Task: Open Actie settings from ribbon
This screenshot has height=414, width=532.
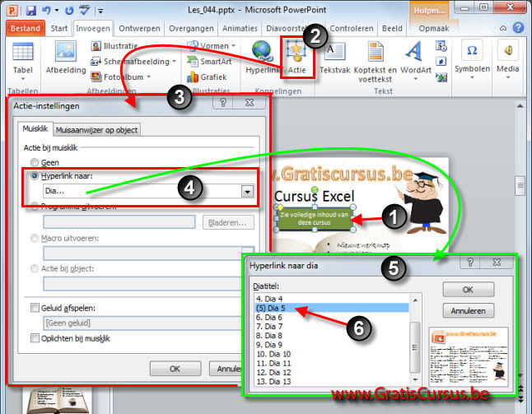Action: [x=296, y=58]
